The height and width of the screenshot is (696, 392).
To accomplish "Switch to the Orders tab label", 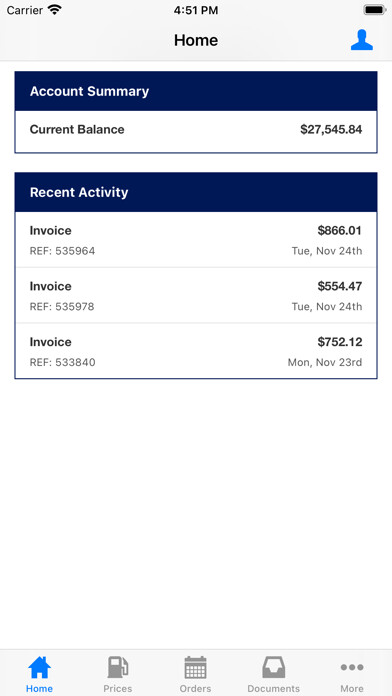I will pos(195,688).
